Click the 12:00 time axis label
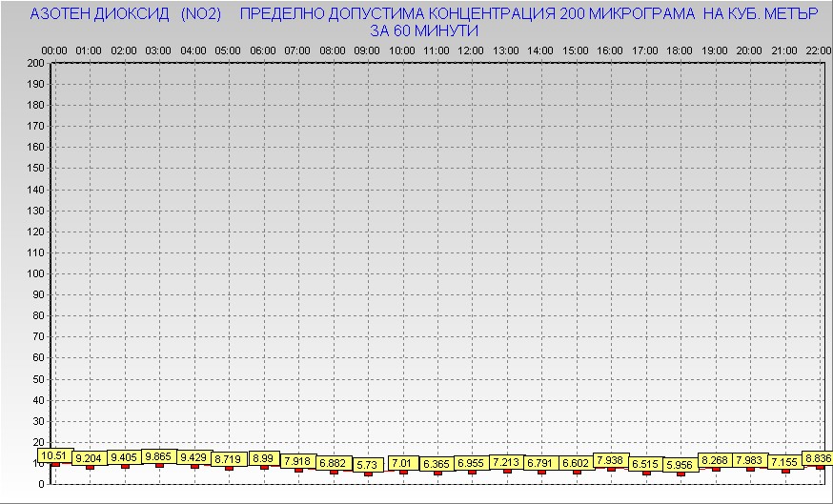The image size is (833, 504). pos(470,50)
